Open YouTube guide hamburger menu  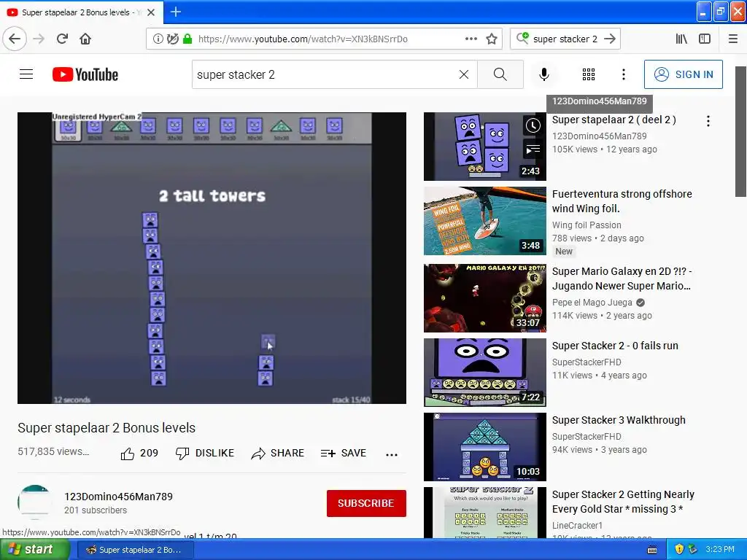(x=26, y=74)
